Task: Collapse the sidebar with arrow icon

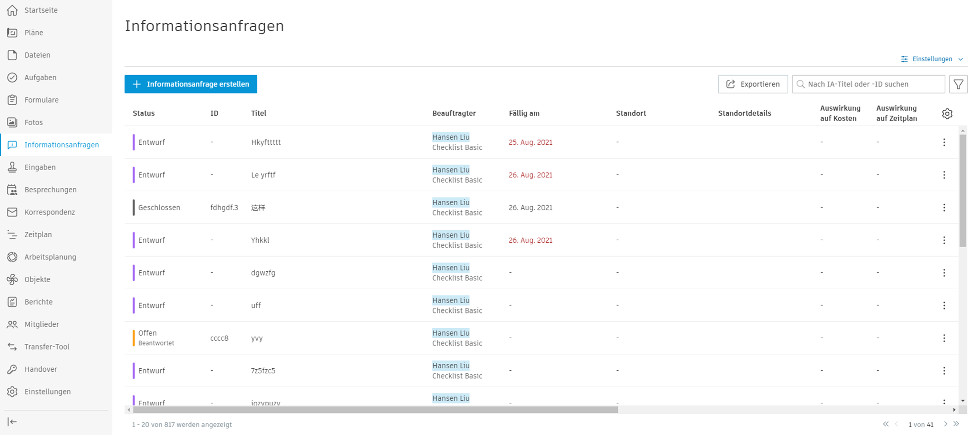Action: point(12,422)
